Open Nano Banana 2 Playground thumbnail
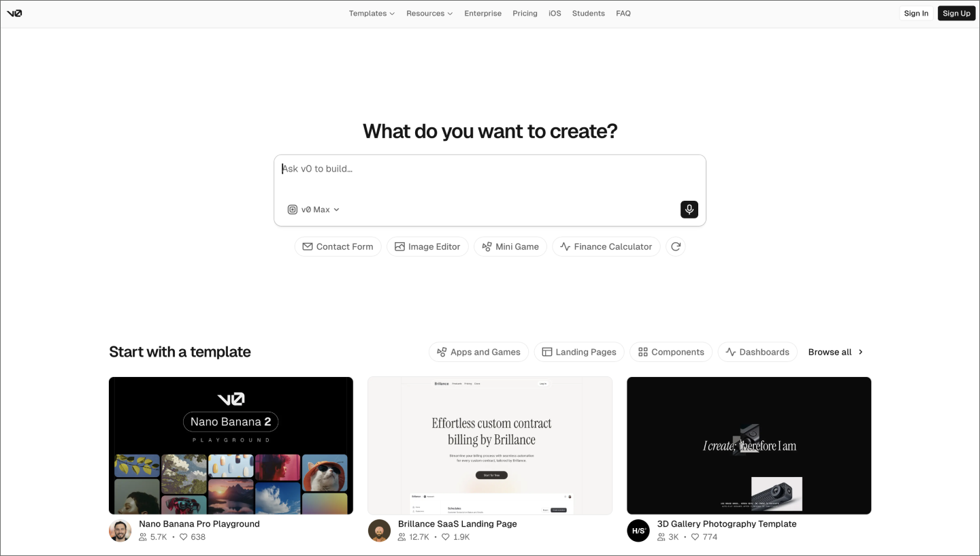The image size is (980, 556). pos(231,446)
